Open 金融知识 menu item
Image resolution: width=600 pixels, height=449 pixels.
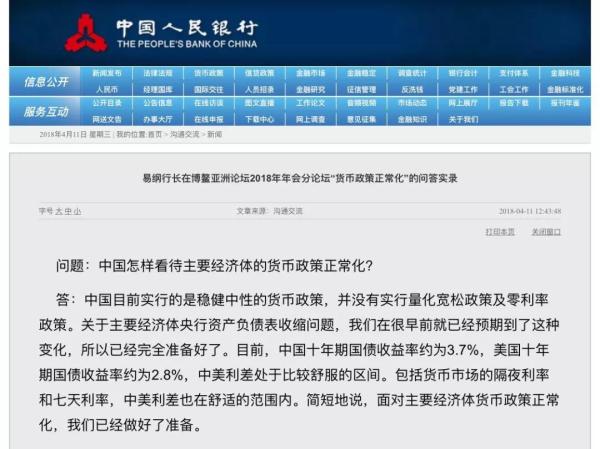412,119
